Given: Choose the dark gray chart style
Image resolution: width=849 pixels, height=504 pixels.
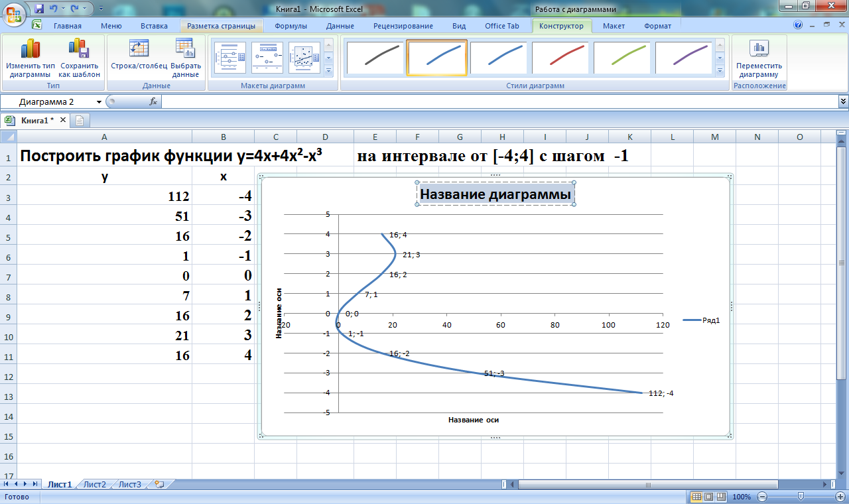Looking at the screenshot, I should coord(375,58).
